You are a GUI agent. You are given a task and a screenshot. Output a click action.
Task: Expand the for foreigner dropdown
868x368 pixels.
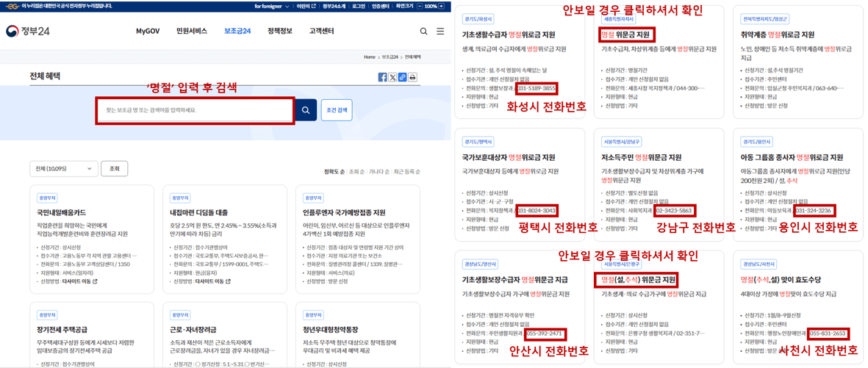click(x=272, y=6)
